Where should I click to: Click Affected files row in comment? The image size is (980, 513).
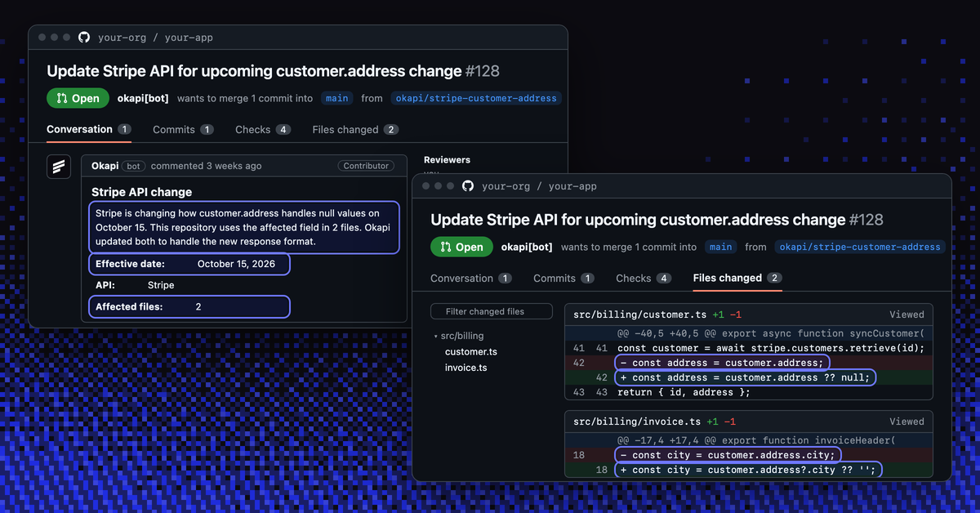pyautogui.click(x=189, y=306)
